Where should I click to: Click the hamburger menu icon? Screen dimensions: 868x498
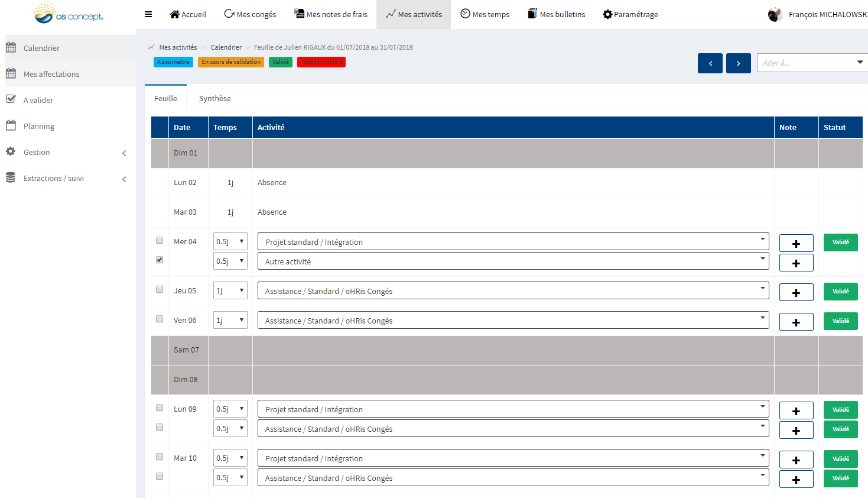(x=148, y=14)
